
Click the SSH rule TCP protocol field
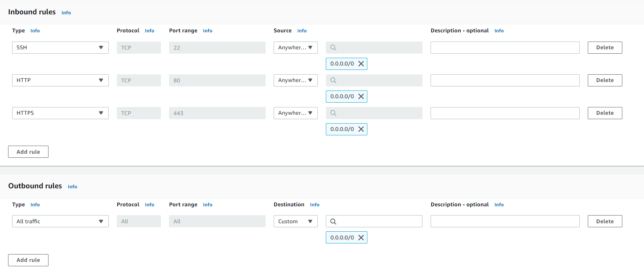click(139, 47)
